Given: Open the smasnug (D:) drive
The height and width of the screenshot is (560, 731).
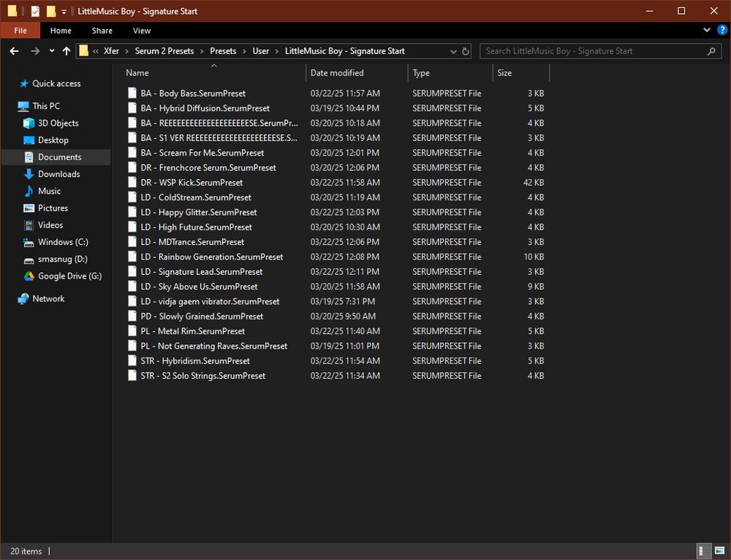Looking at the screenshot, I should [x=62, y=260].
